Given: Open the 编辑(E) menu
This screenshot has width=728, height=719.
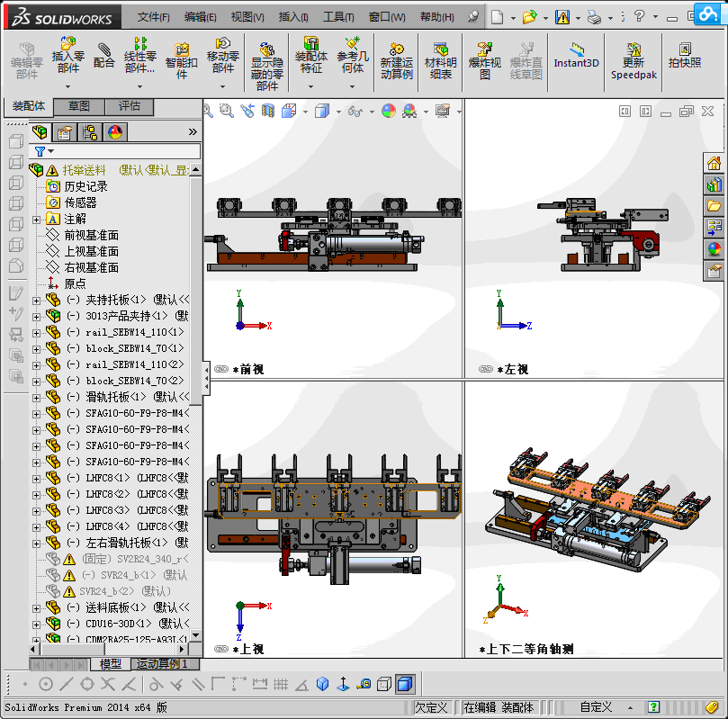Looking at the screenshot, I should click(200, 17).
